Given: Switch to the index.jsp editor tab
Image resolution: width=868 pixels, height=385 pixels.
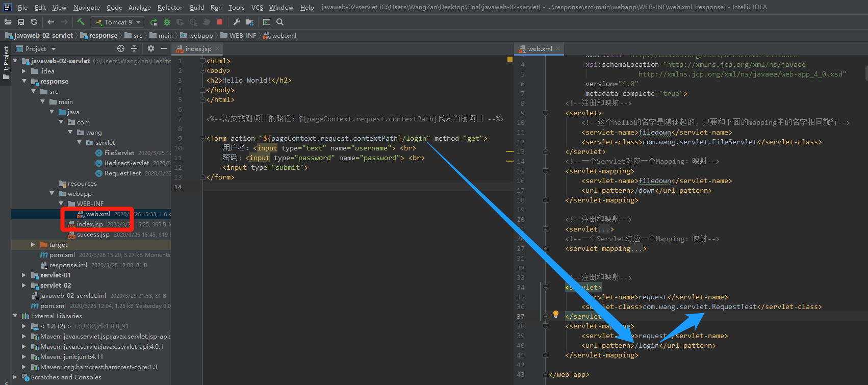Looking at the screenshot, I should tap(198, 48).
